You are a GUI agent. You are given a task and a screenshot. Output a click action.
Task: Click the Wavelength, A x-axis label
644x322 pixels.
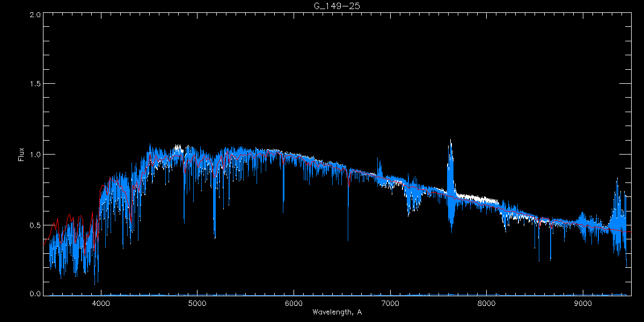(x=337, y=312)
